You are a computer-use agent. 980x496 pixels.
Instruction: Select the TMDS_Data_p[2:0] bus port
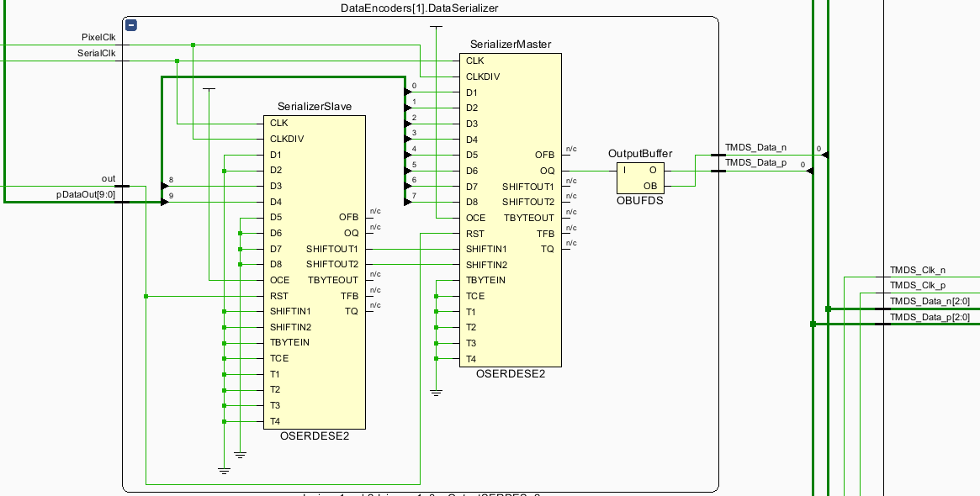[930, 317]
